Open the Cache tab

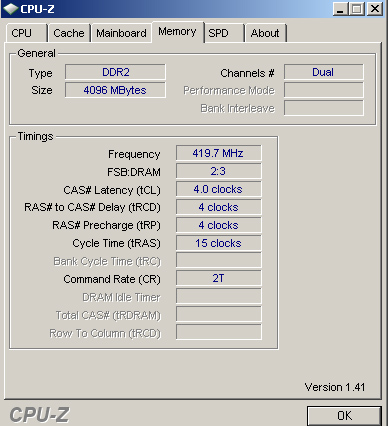click(69, 33)
